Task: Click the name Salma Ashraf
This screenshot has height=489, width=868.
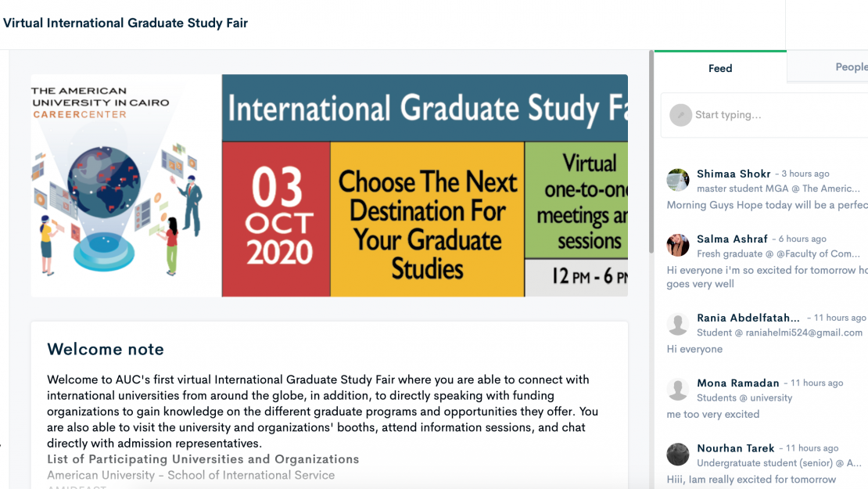Action: (x=732, y=239)
